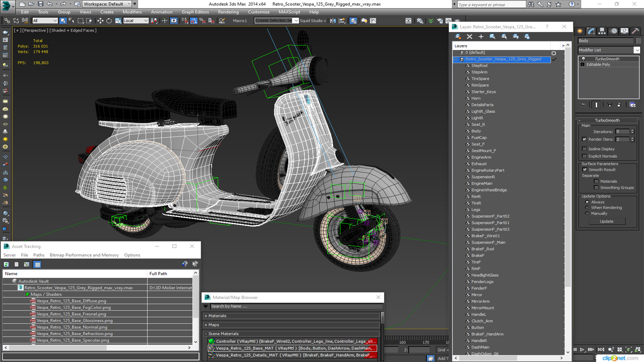Enable Render Iters checkbox

pyautogui.click(x=584, y=139)
